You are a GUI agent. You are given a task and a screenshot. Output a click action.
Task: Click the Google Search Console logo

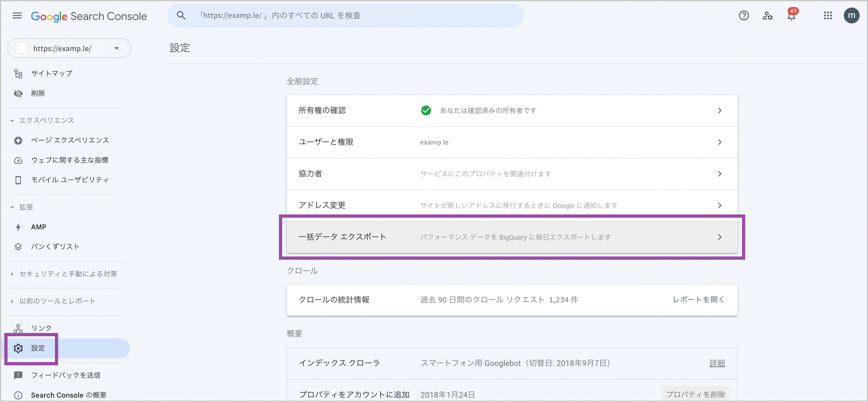(x=89, y=16)
